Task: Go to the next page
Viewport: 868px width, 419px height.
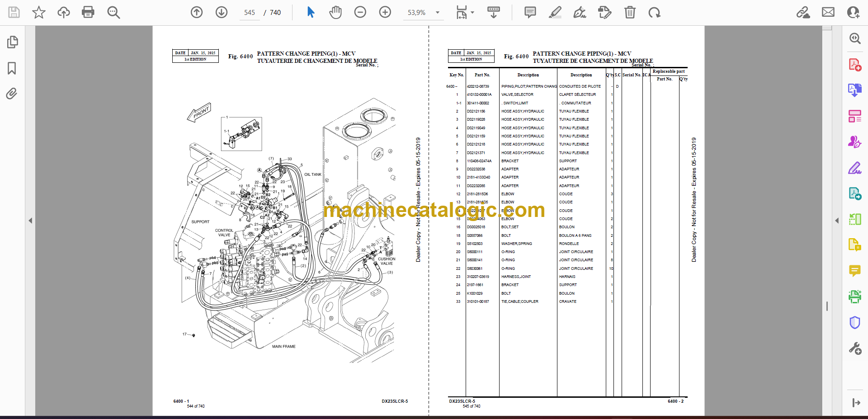Action: click(x=222, y=12)
